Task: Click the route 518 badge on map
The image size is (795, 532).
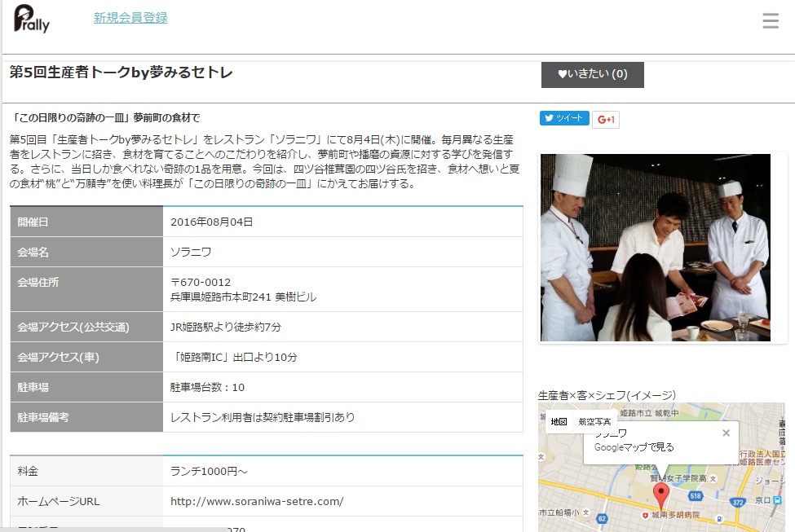Action: (x=696, y=495)
